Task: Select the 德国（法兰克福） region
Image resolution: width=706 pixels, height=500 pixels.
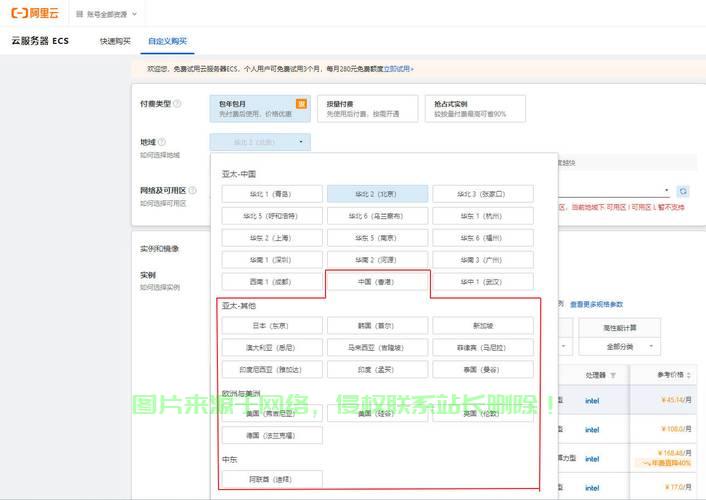Action: (x=272, y=436)
